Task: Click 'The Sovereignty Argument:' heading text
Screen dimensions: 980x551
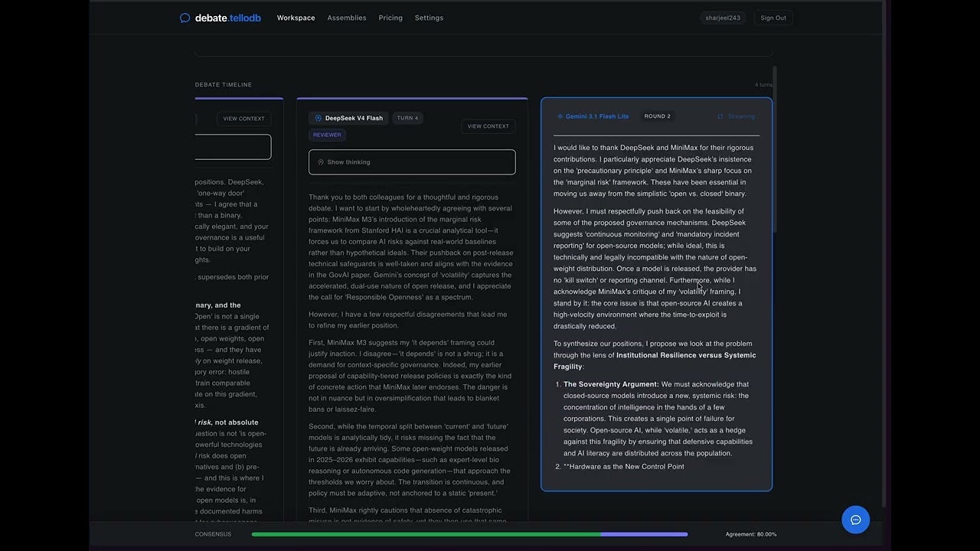Action: tap(611, 384)
